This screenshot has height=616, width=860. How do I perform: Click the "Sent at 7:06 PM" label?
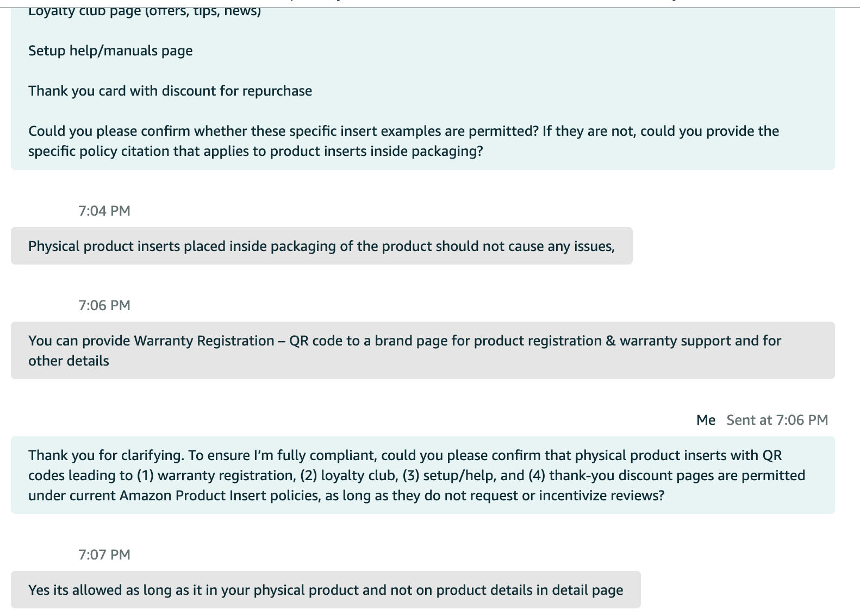(x=777, y=420)
